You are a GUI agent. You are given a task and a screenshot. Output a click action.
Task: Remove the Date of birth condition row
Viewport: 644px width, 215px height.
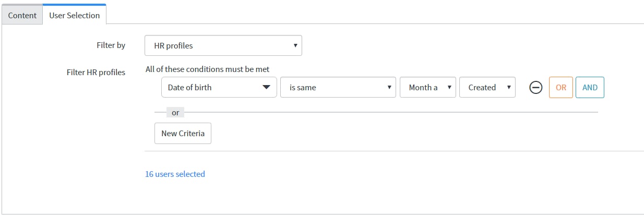click(x=536, y=88)
